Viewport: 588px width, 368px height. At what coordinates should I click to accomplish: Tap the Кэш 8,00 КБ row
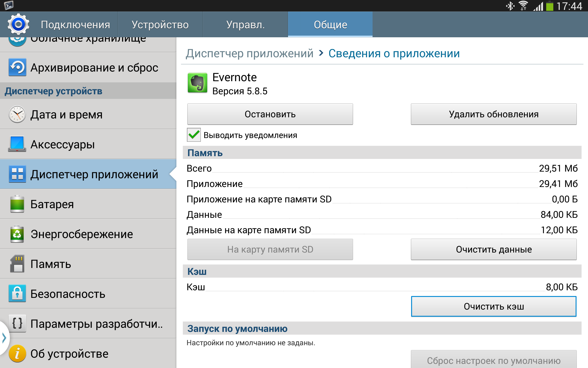382,287
